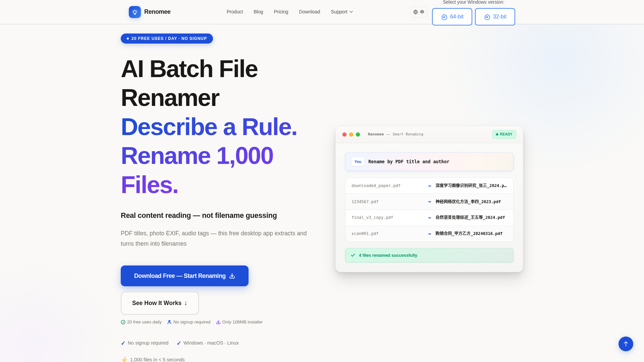The width and height of the screenshot is (644, 362).
Task: Go to the Blog page
Action: coord(258,12)
